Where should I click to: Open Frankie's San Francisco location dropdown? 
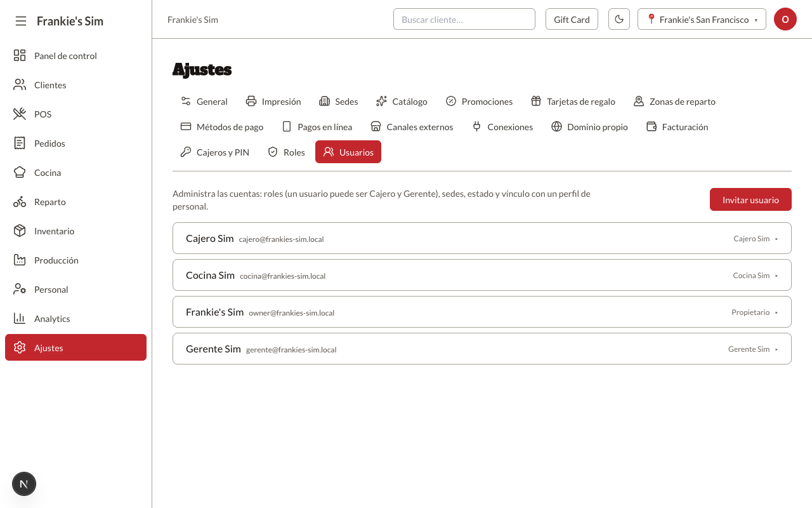tap(702, 19)
